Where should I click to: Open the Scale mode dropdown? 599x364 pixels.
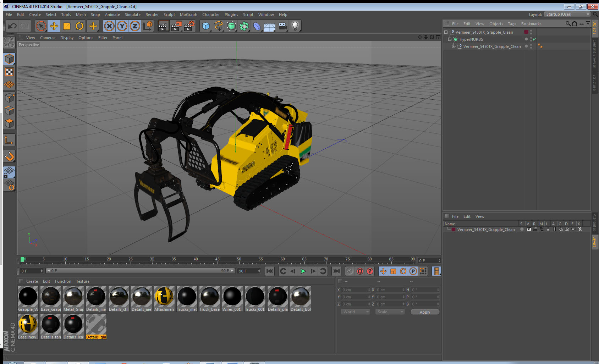click(x=390, y=312)
